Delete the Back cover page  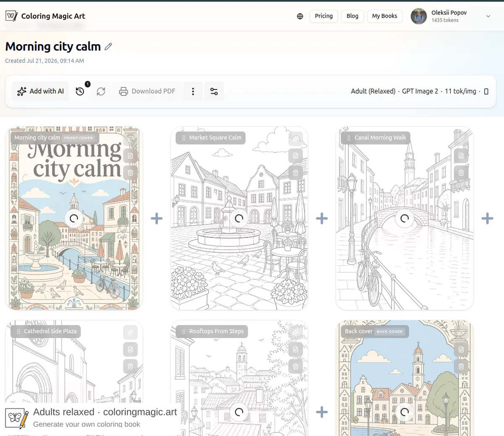pyautogui.click(x=461, y=366)
